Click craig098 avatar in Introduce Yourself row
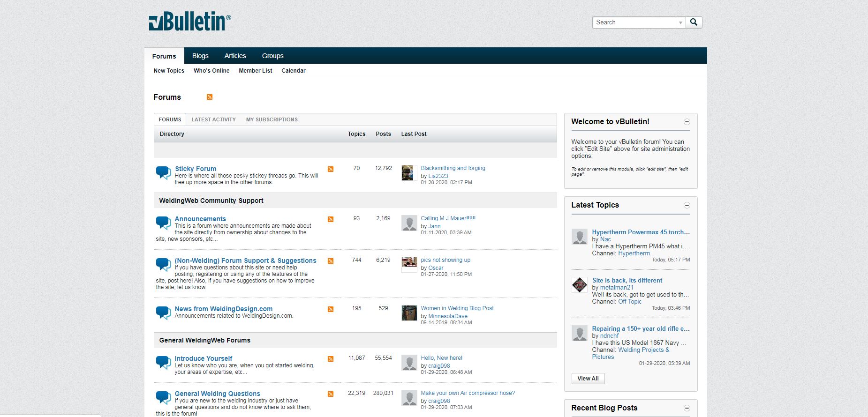This screenshot has width=868, height=417. pyautogui.click(x=409, y=363)
